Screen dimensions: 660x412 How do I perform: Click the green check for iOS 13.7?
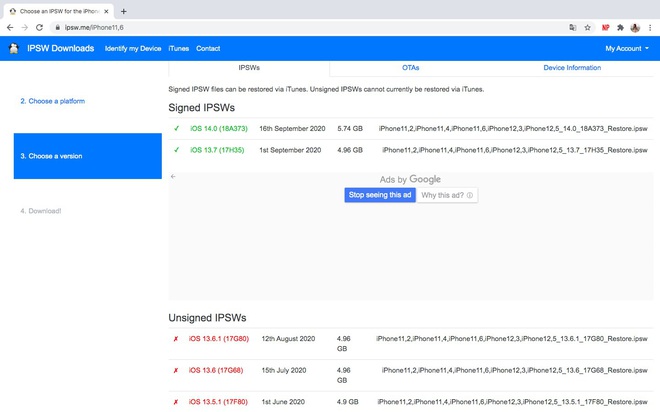click(176, 150)
